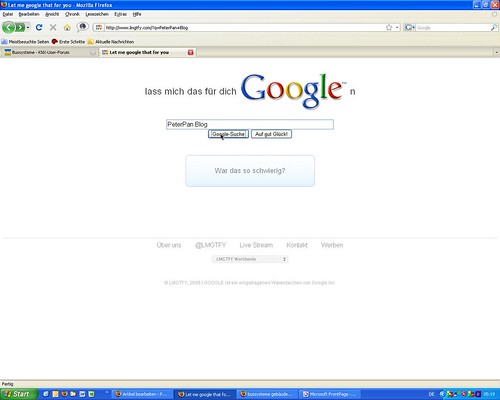Switch to bussysteme gebäude taskbar window
This screenshot has width=500, height=400.
coord(268,394)
